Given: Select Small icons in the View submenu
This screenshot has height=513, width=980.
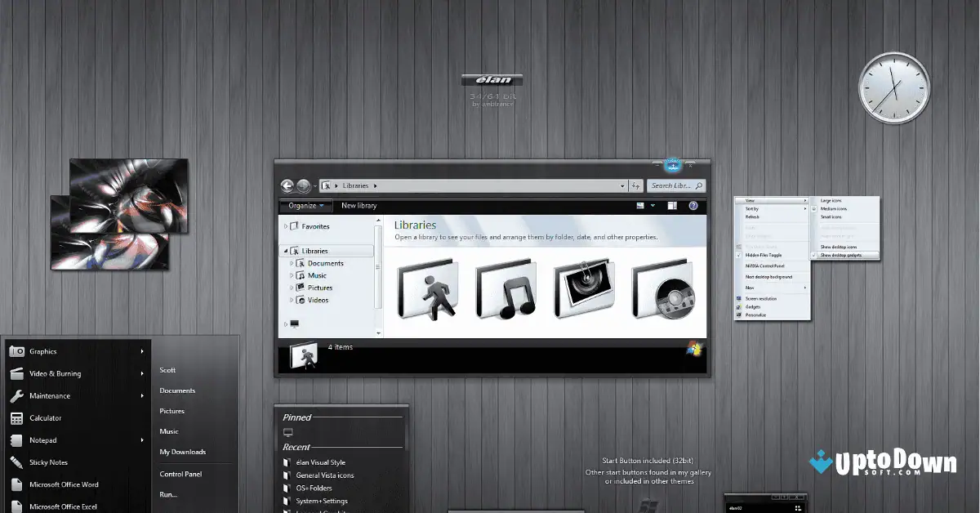Looking at the screenshot, I should coord(831,217).
